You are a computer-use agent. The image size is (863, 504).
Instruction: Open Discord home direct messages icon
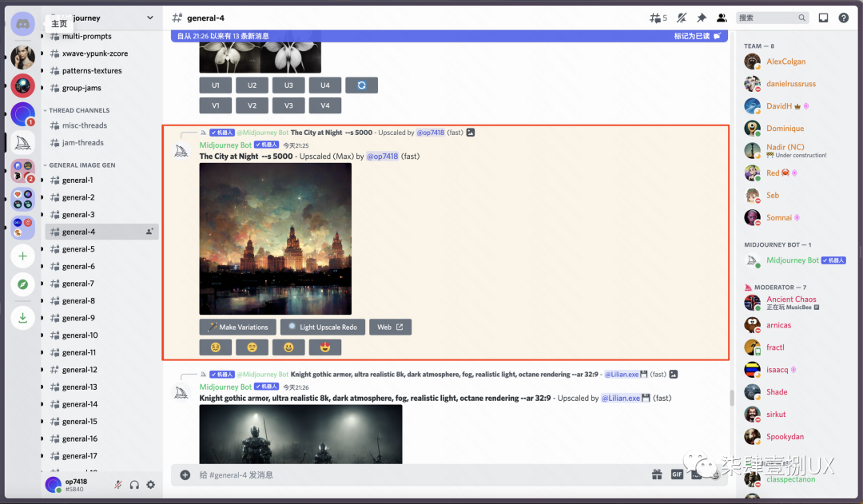pyautogui.click(x=23, y=24)
